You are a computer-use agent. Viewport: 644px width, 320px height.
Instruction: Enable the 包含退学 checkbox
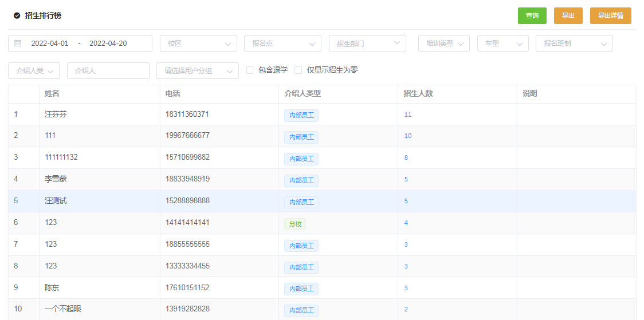[250, 70]
